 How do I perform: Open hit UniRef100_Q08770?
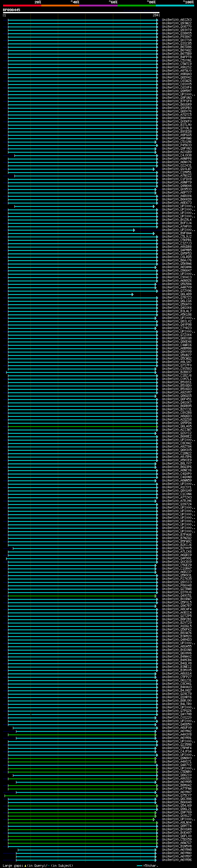pos(177,26)
